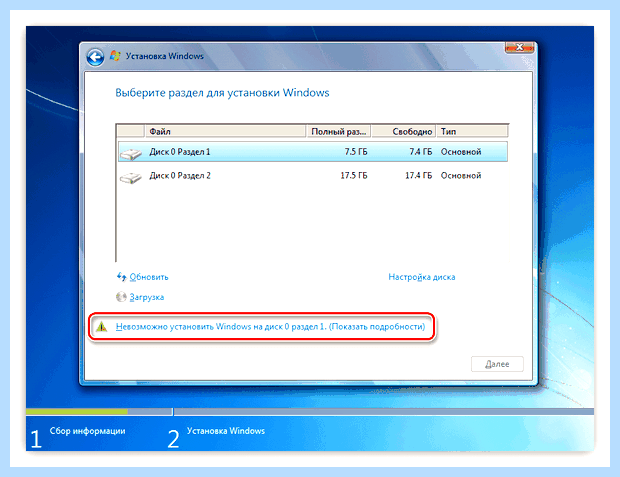Click the yellow warning triangle icon
The height and width of the screenshot is (477, 620).
[102, 326]
